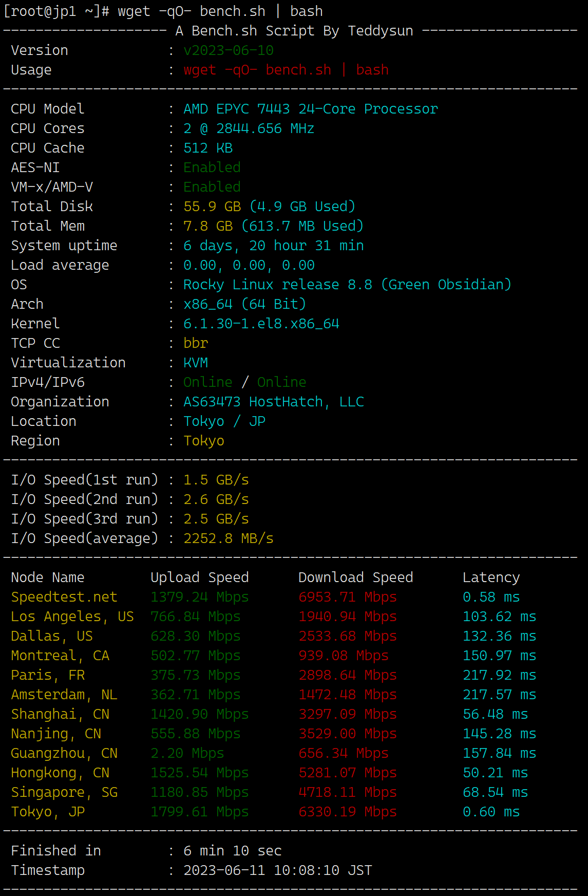Click the Speedtest.net node name
Viewport: 588px width, 896px height.
pyautogui.click(x=64, y=597)
